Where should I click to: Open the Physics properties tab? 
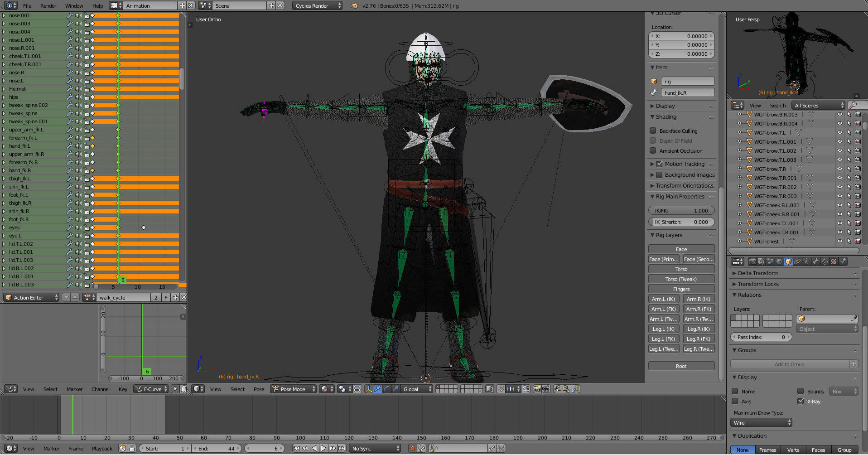pyautogui.click(x=843, y=261)
